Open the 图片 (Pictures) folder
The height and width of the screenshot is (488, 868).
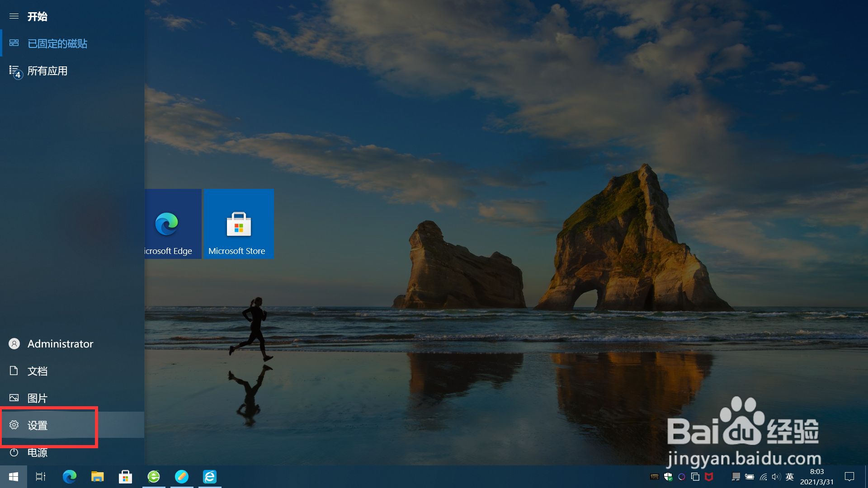(38, 398)
